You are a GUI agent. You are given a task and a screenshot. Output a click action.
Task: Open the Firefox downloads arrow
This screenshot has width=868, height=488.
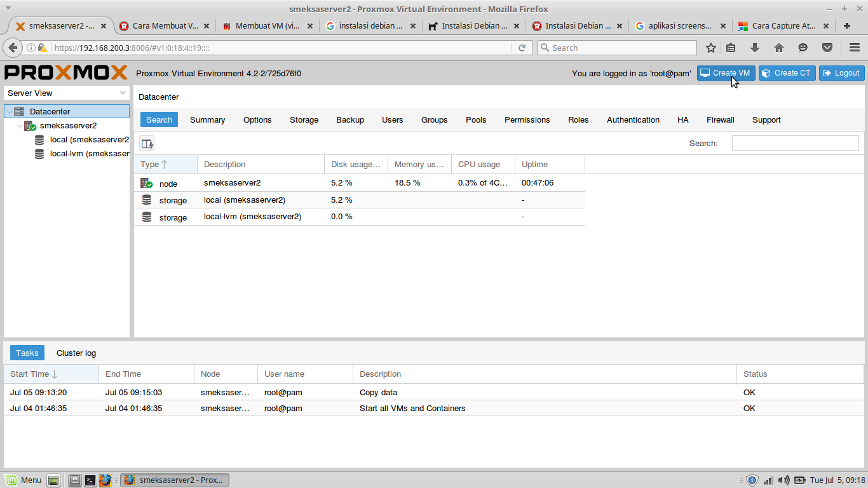point(755,48)
